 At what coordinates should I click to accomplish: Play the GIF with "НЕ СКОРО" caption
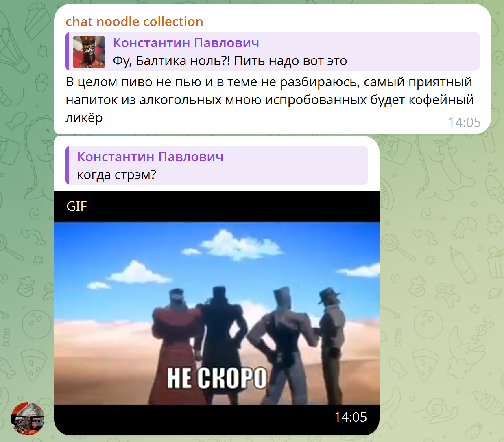pyautogui.click(x=217, y=313)
